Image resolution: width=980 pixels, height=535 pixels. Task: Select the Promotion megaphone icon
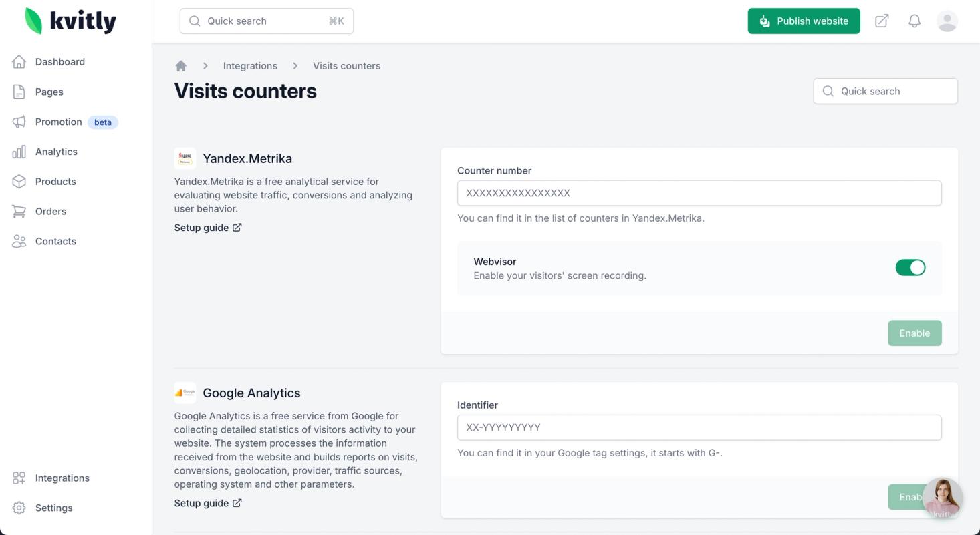[19, 122]
